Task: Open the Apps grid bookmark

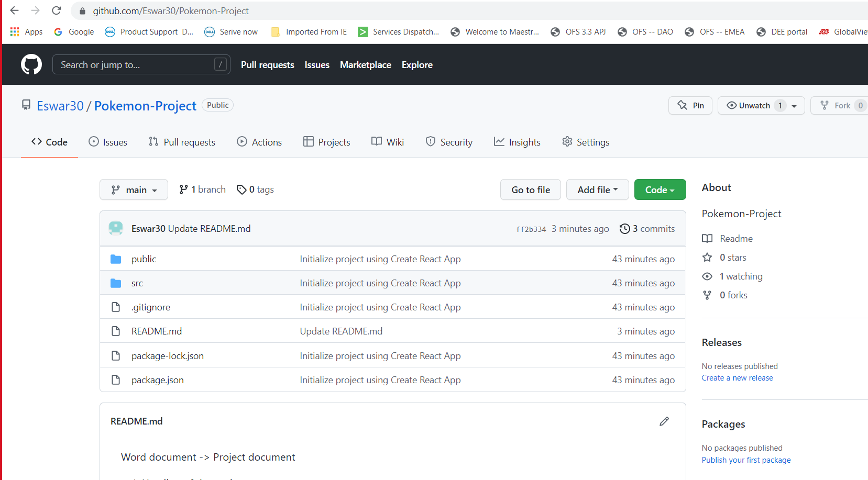Action: point(26,32)
